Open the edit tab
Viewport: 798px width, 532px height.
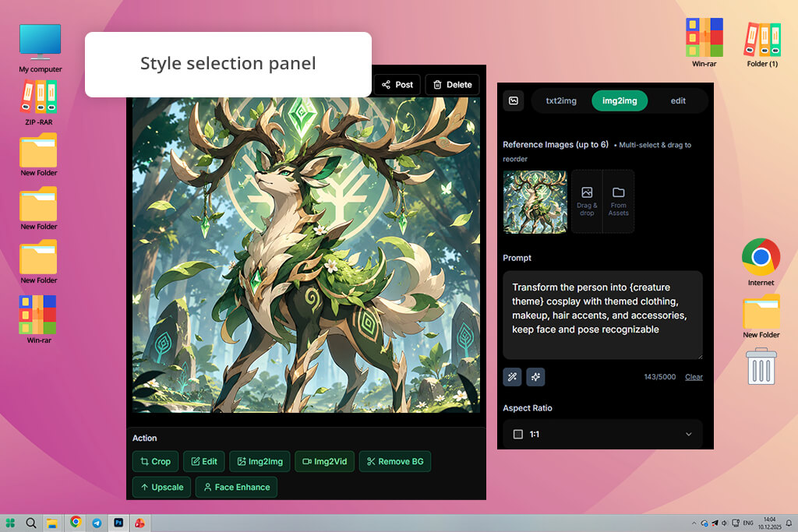point(678,100)
